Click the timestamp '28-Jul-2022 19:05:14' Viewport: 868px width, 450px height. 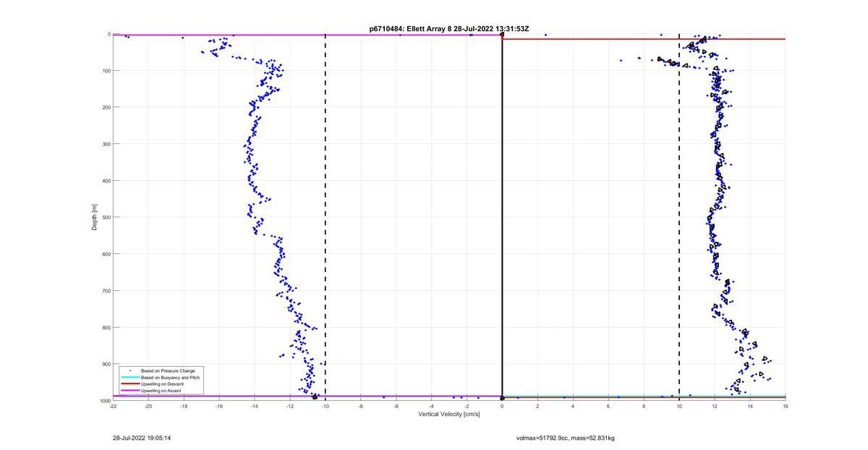(x=142, y=438)
